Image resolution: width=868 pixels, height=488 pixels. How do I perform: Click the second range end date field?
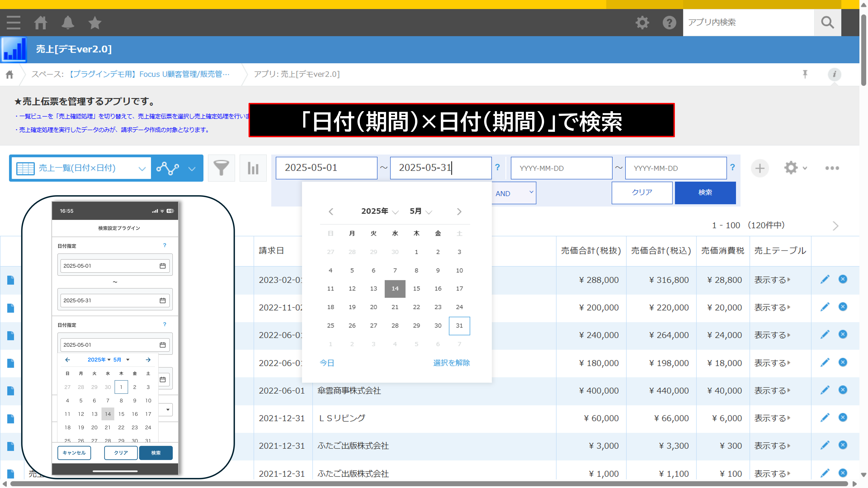[676, 168]
